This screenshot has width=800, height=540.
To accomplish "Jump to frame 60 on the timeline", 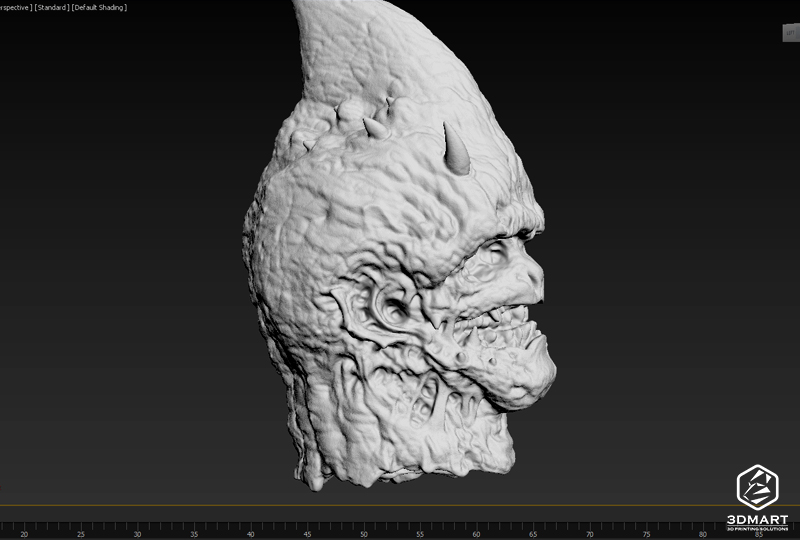I will coord(479,534).
